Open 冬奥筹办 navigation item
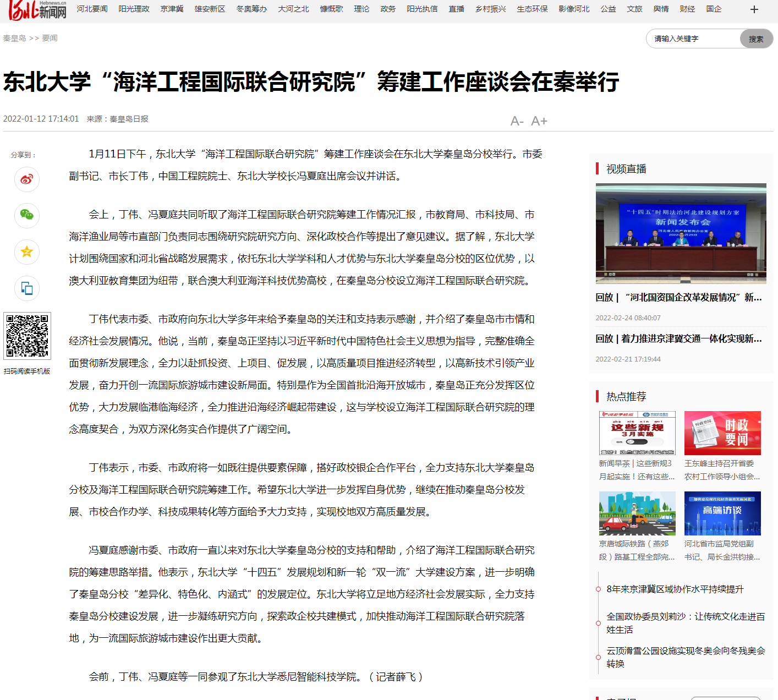 tap(252, 9)
